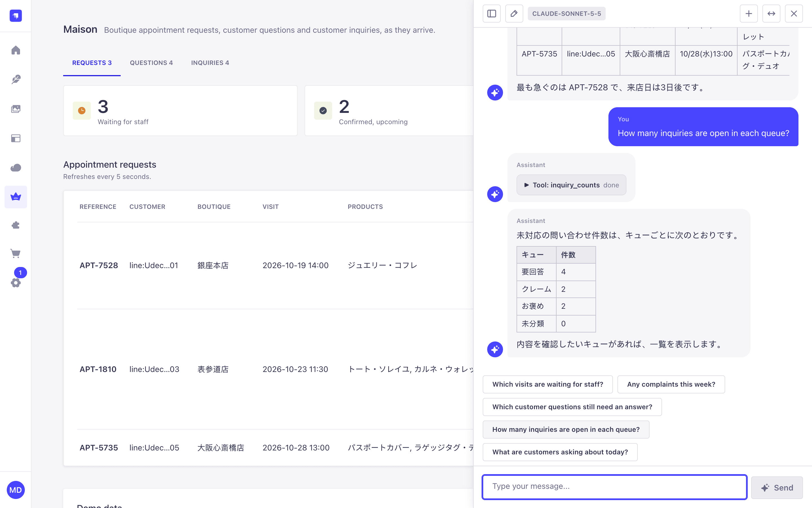The image size is (812, 508).
Task: Open the shopping cart sidebar icon
Action: click(16, 253)
